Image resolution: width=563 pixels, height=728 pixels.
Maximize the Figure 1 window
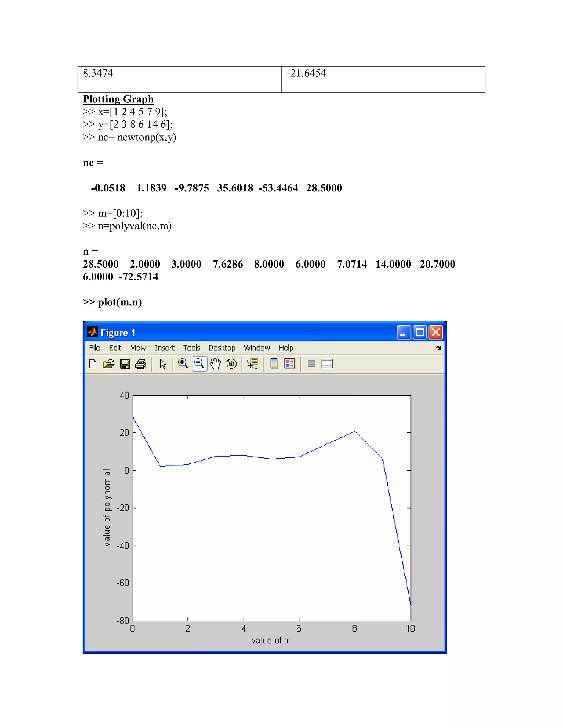[x=420, y=332]
